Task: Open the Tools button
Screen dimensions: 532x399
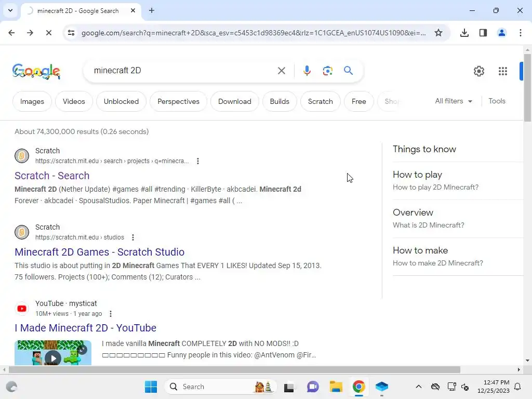Action: point(497,101)
